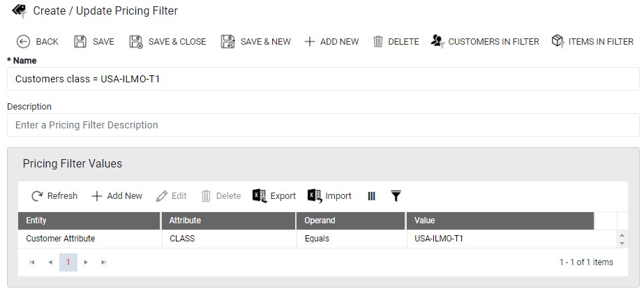Viewport: 644px width, 291px height.
Task: Import values from Excel
Action: click(x=329, y=196)
